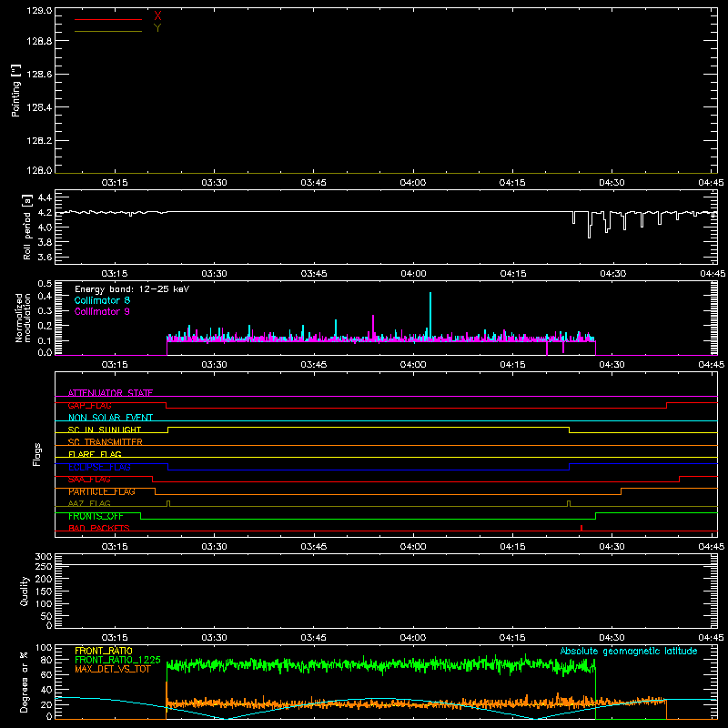Click 'Energy band: 12-25 keV' label
This screenshot has height=728, width=728.
[x=132, y=289]
